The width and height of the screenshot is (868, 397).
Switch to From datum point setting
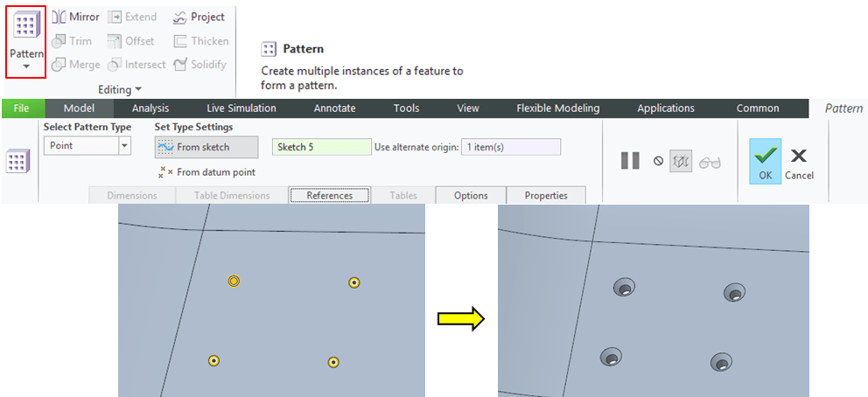[x=206, y=172]
